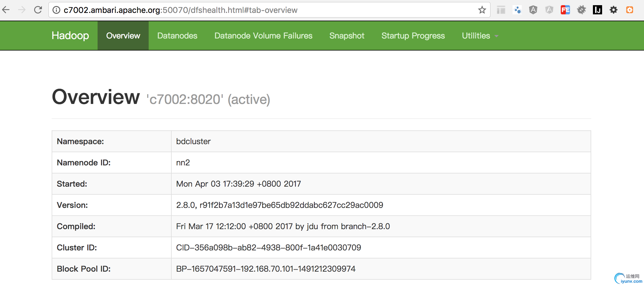Click the Cluster ID: label

click(x=77, y=248)
